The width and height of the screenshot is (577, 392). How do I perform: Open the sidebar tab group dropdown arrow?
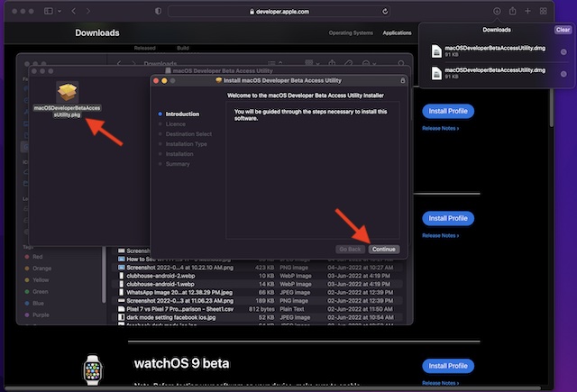pos(60,12)
